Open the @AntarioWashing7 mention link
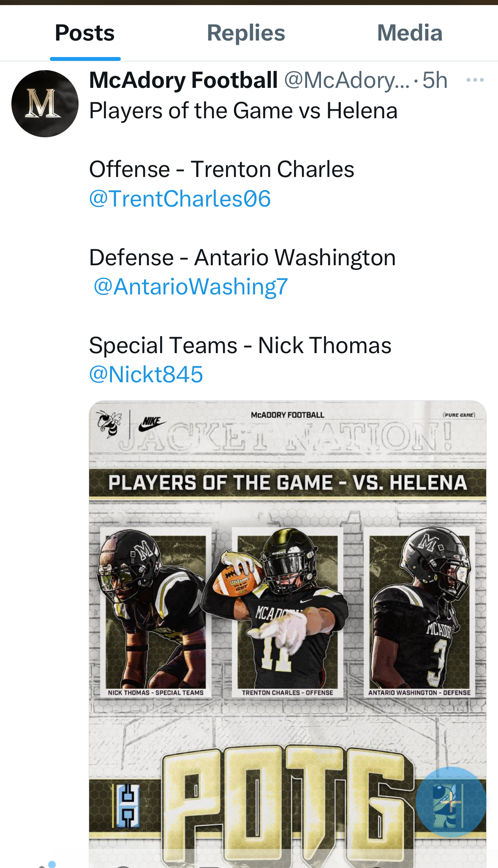 point(190,287)
